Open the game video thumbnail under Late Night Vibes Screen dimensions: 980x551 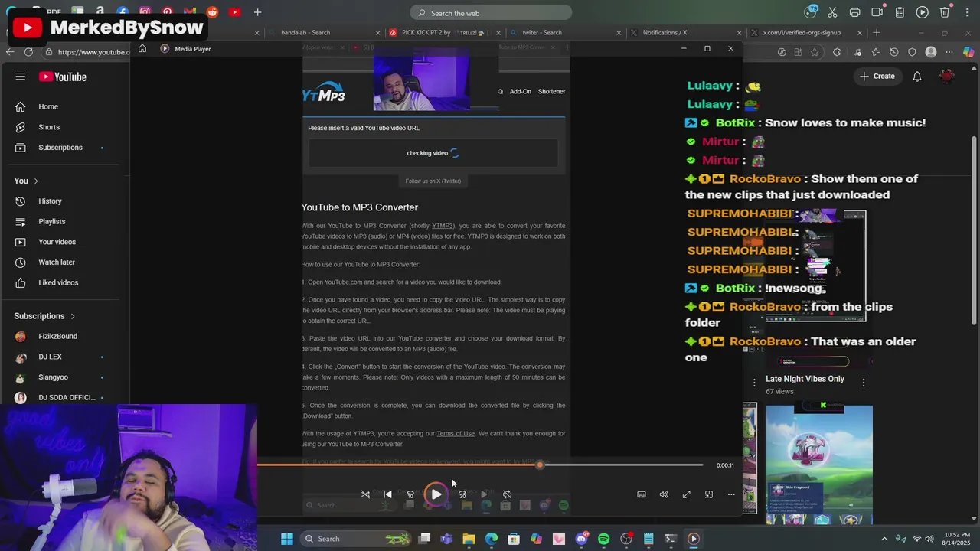(818, 465)
